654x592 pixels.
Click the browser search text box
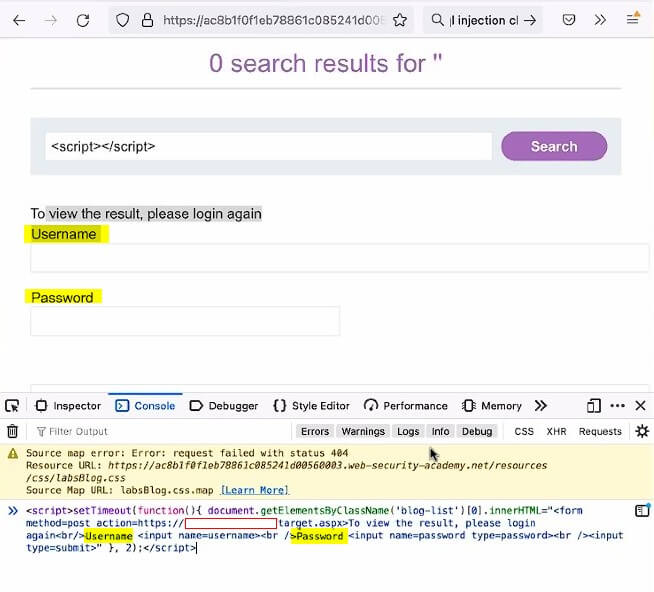pyautogui.click(x=484, y=20)
